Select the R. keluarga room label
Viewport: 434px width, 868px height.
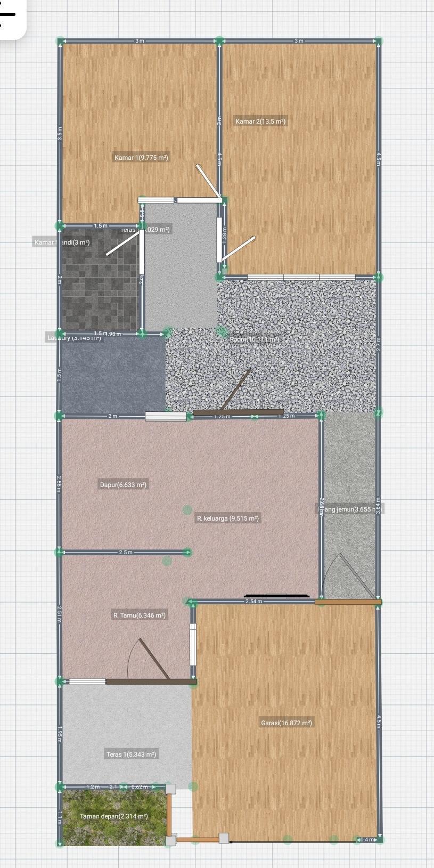(x=228, y=518)
